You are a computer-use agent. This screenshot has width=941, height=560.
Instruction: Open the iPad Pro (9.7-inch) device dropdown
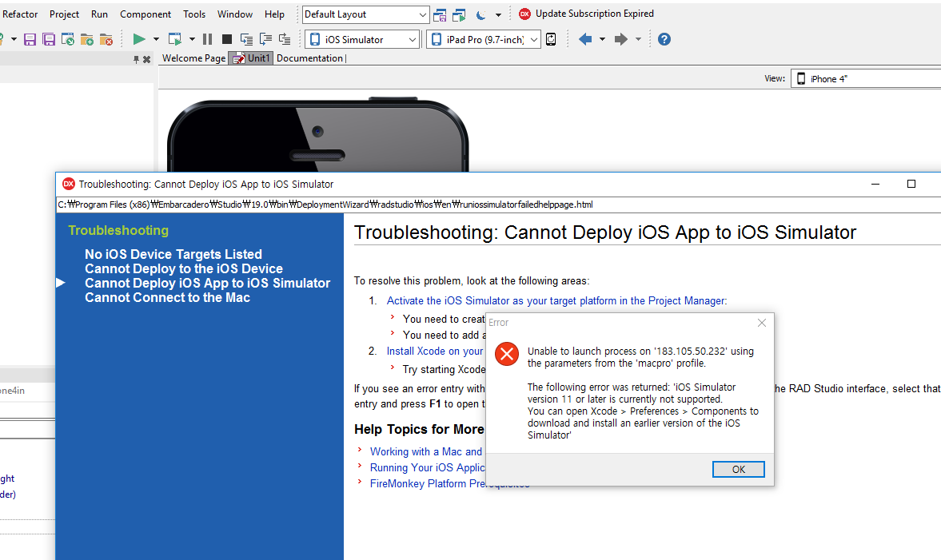(x=483, y=39)
